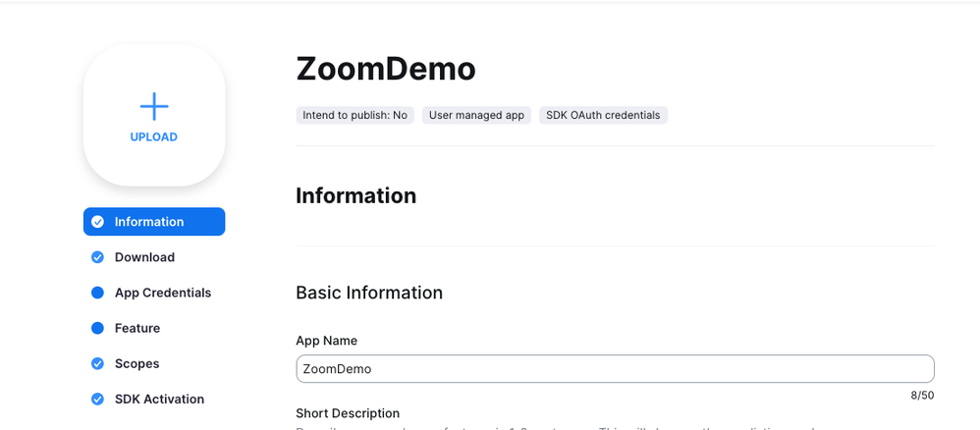Click the checkmark icon beside Scopes
This screenshot has height=430, width=980.
[98, 363]
